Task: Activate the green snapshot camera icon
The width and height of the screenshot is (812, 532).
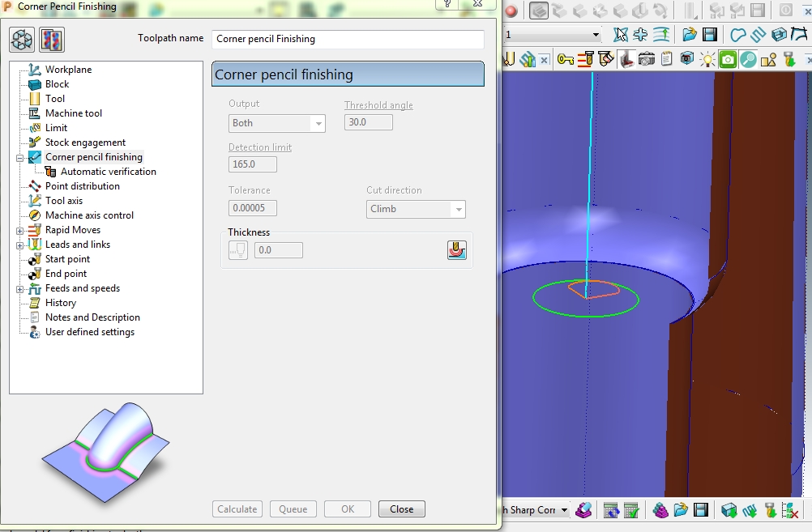Action: (x=728, y=58)
